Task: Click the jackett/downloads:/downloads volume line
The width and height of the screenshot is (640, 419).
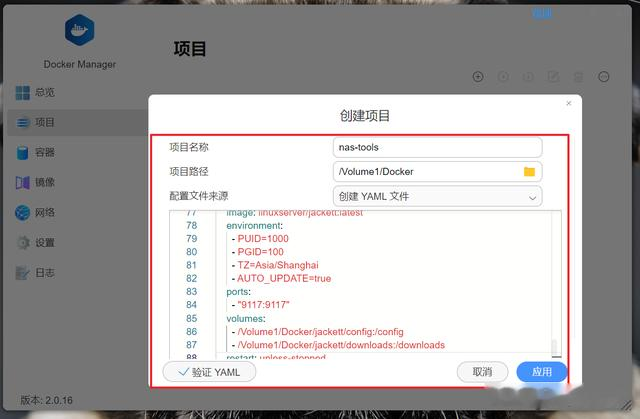Action: pos(341,345)
